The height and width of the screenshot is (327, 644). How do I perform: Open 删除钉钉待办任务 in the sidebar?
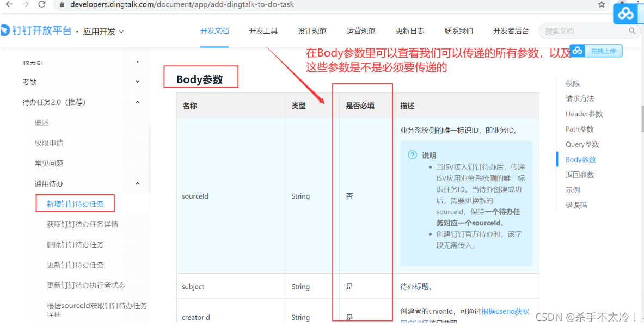click(x=76, y=244)
